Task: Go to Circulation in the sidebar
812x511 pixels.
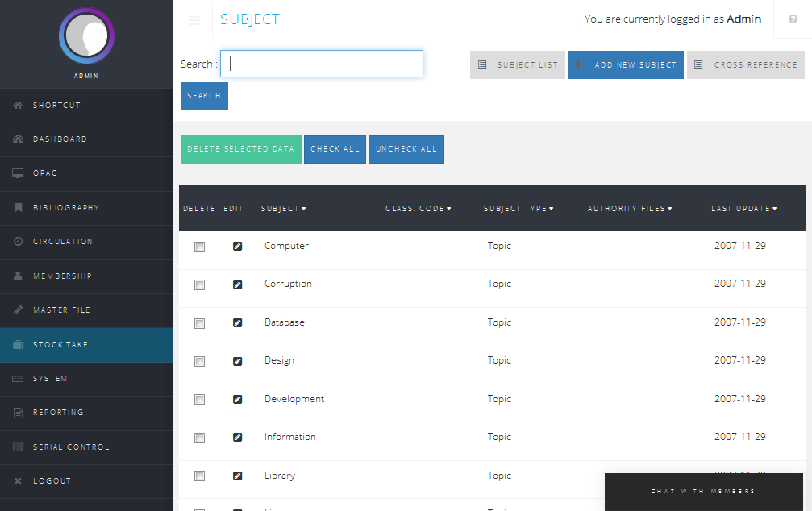Action: tap(63, 242)
